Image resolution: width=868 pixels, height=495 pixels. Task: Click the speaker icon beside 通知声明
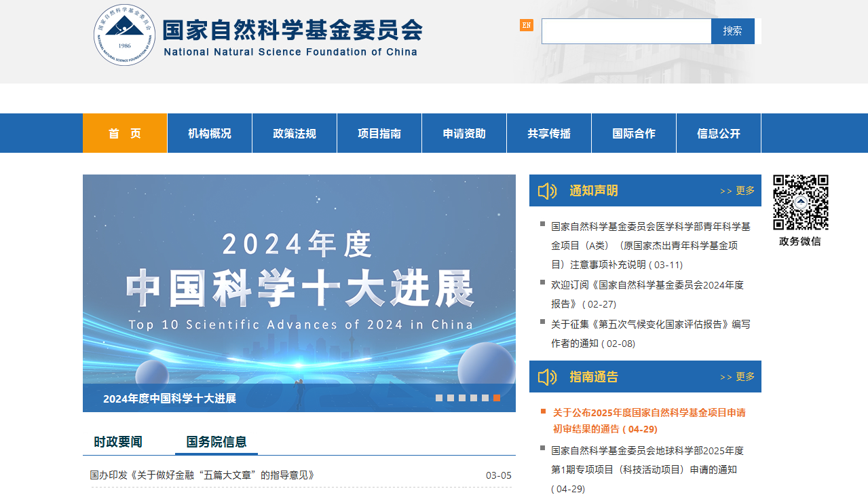click(547, 191)
